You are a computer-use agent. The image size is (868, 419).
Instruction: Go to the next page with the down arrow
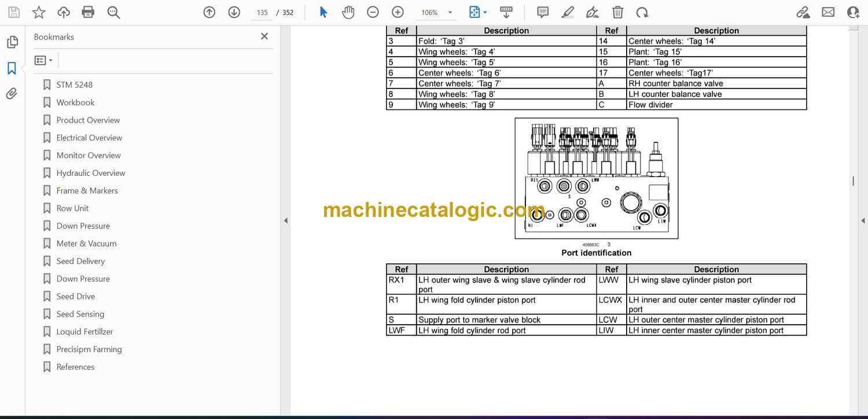[234, 12]
